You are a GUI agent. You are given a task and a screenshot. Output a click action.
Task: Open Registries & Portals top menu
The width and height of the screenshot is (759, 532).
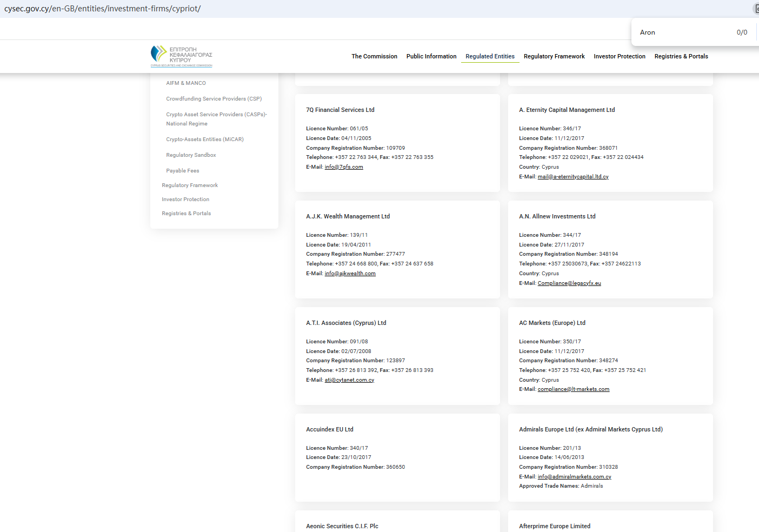[681, 56]
